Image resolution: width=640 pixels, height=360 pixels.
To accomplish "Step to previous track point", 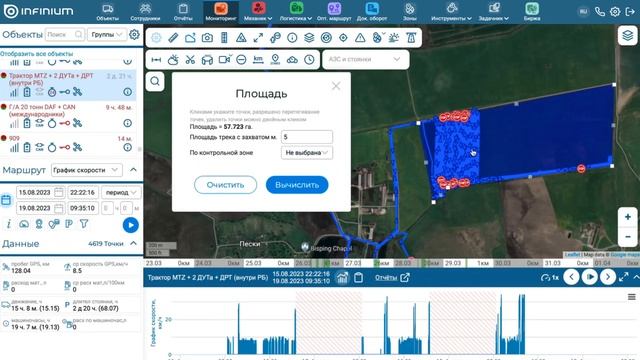I will [571, 277].
